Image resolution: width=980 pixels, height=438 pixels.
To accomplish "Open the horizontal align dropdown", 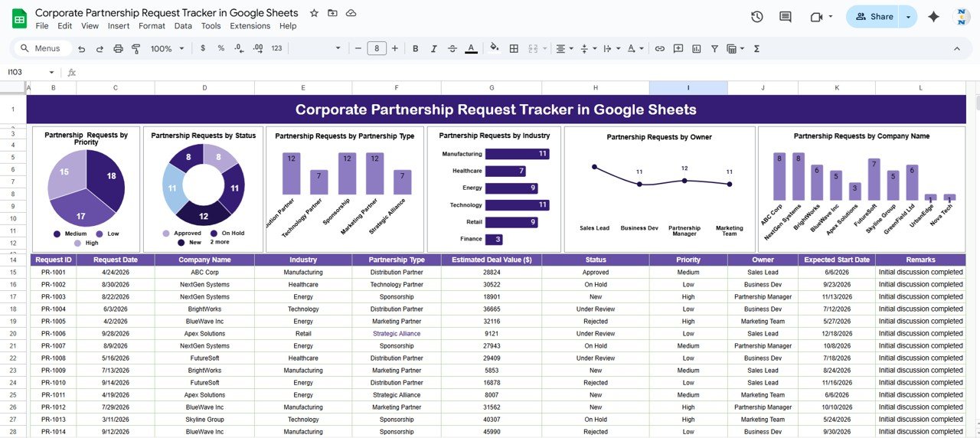I will click(563, 48).
